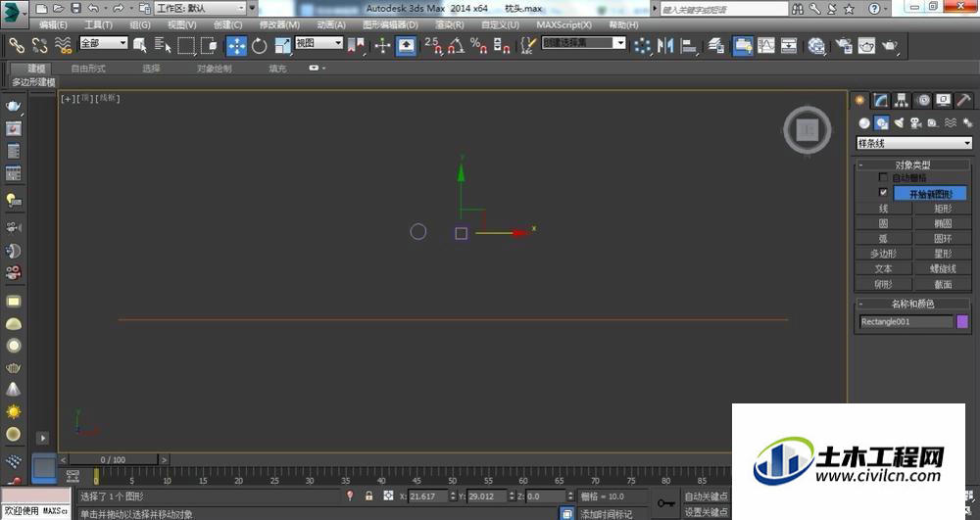
Task: Toggle Percent Snap
Action: (x=479, y=46)
